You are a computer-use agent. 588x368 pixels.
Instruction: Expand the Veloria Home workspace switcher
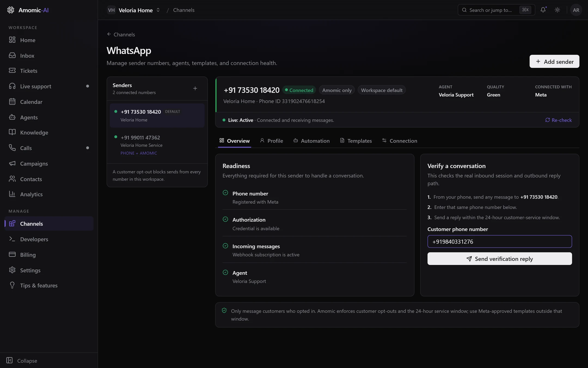tap(134, 10)
